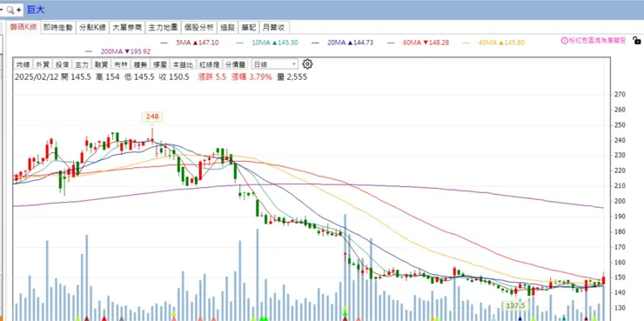Image resolution: width=644 pixels, height=321 pixels.
Task: Click the 200MA ▼195.92 legend value
Action: (125, 51)
